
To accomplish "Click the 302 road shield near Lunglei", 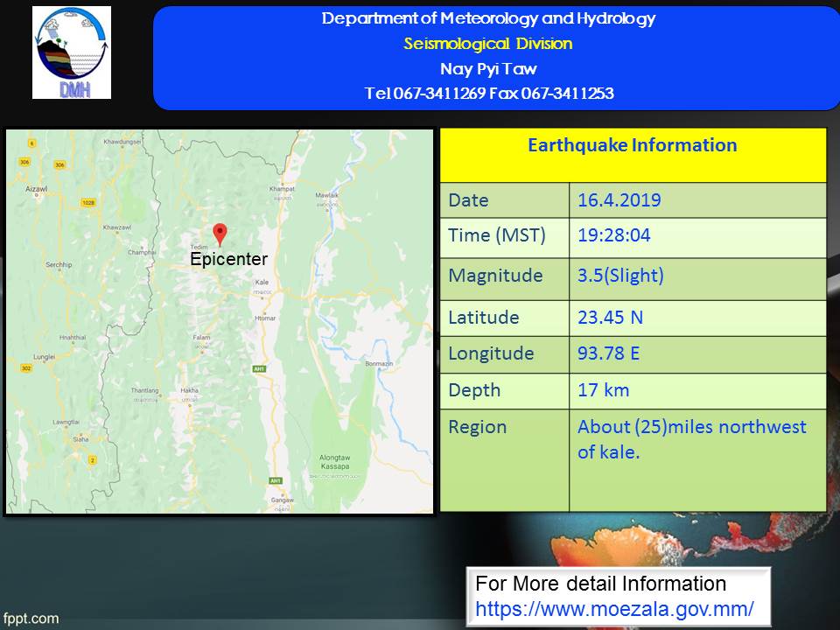I will tap(26, 368).
